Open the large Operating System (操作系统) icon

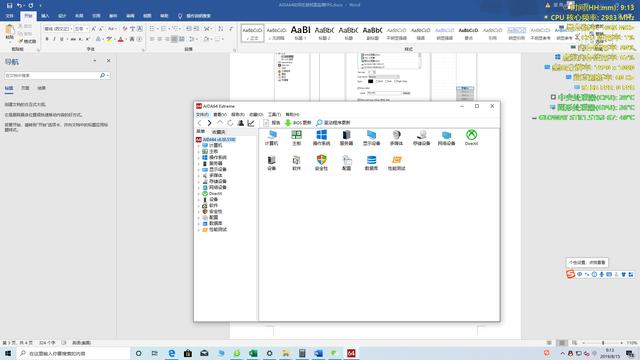click(321, 138)
